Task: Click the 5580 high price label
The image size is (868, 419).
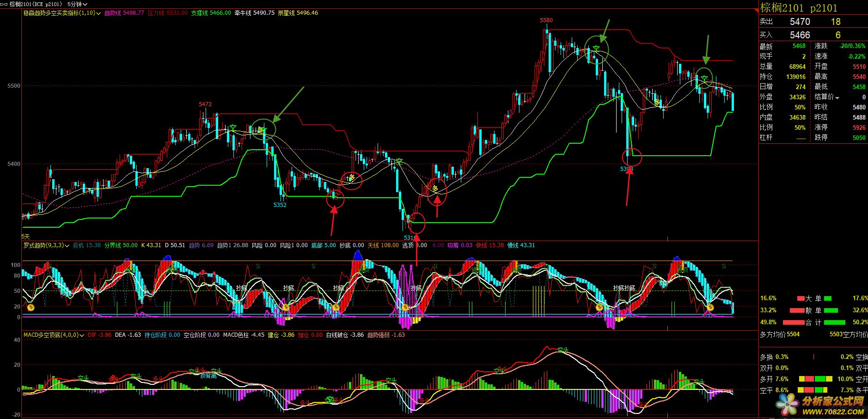Action: [546, 20]
